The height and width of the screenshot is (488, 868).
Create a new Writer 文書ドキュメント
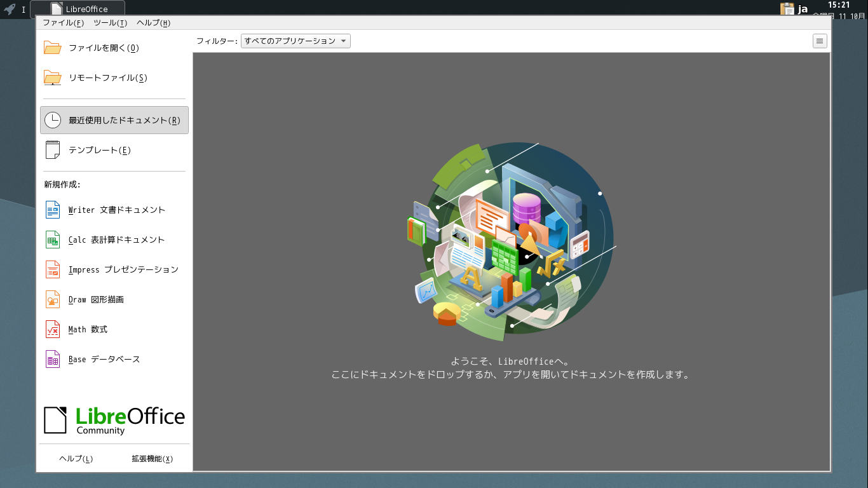point(114,210)
